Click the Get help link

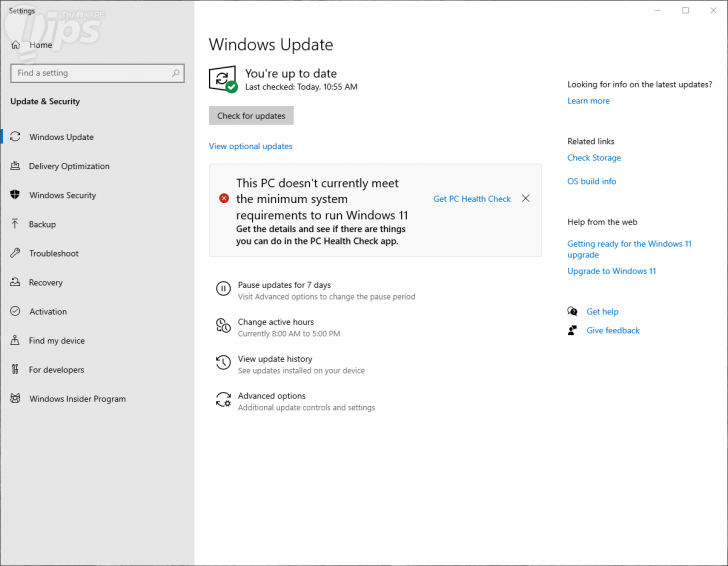602,312
